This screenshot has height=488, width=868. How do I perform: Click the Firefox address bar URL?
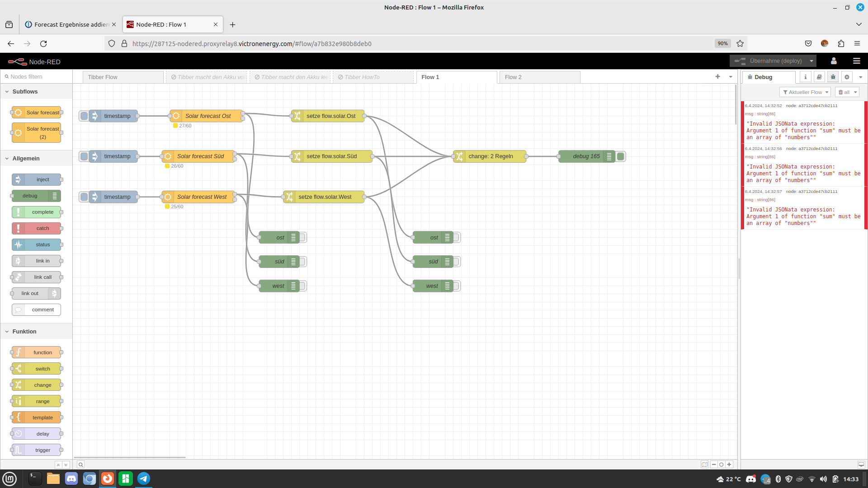point(252,43)
